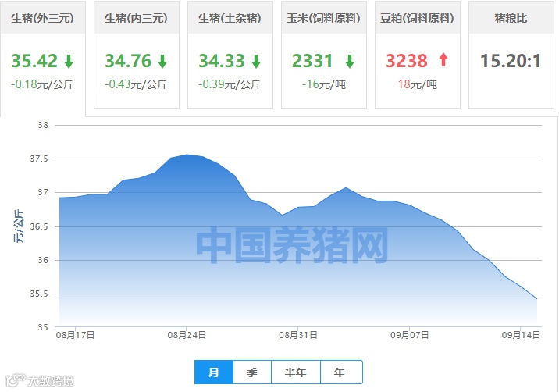Click the -0.39元/公斤 change text

pos(230,84)
